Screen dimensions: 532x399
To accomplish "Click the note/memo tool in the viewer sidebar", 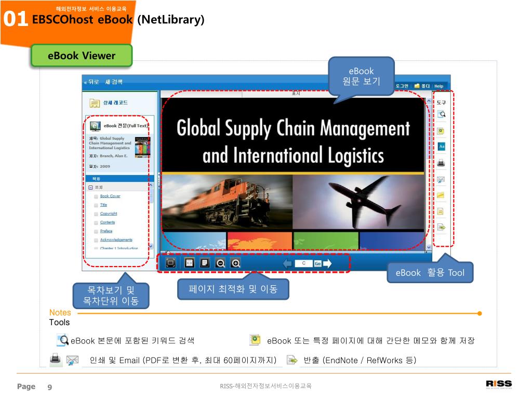I will coord(441,130).
